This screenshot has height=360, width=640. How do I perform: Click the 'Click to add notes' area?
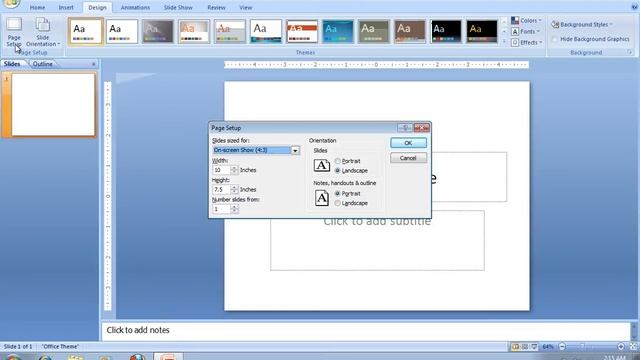click(366, 330)
